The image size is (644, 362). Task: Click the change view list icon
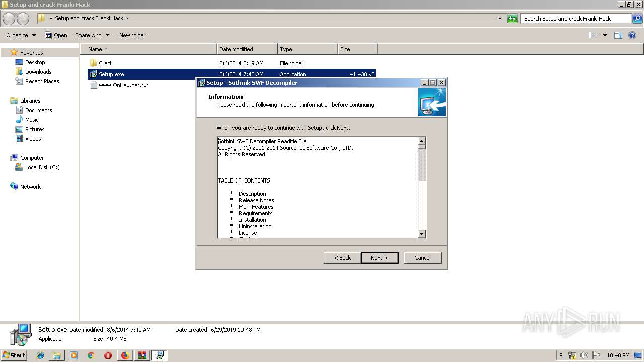tap(593, 35)
